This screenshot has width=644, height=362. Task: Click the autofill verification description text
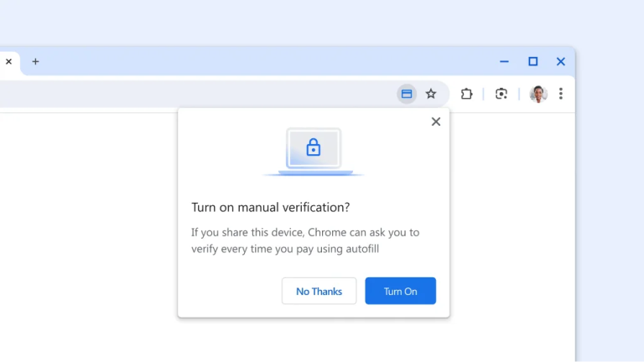point(305,240)
